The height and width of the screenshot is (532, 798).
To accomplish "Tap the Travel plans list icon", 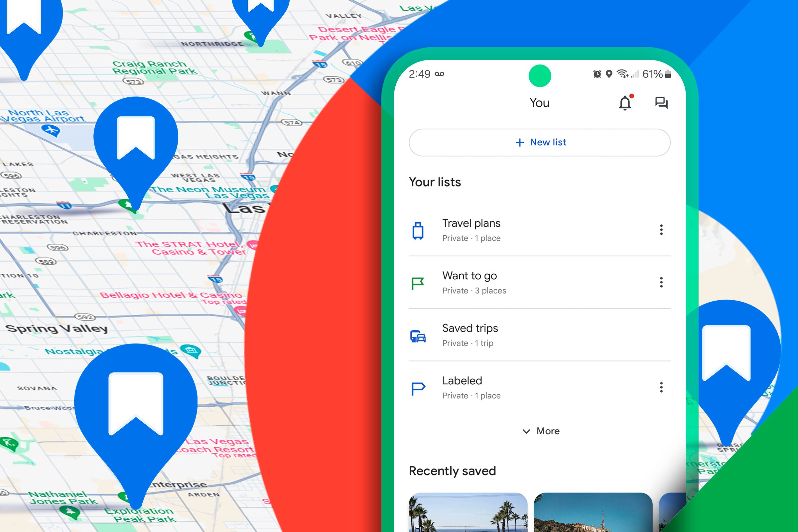I will click(x=417, y=230).
